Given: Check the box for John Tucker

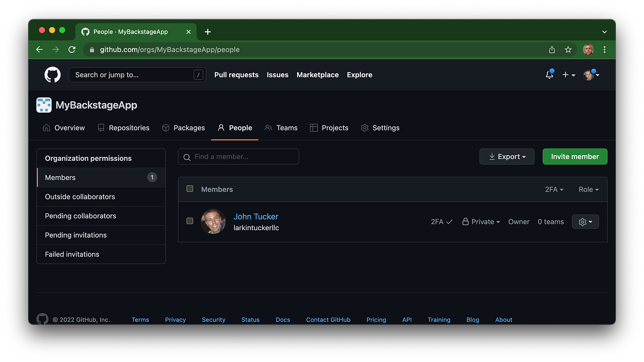Looking at the screenshot, I should tap(190, 221).
